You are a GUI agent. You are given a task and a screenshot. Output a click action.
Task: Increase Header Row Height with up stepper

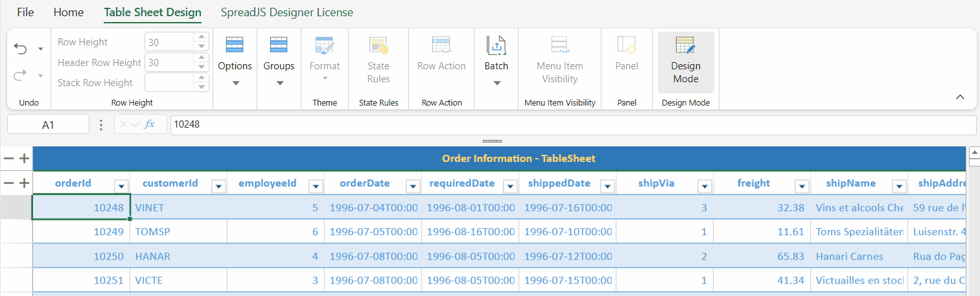click(202, 58)
